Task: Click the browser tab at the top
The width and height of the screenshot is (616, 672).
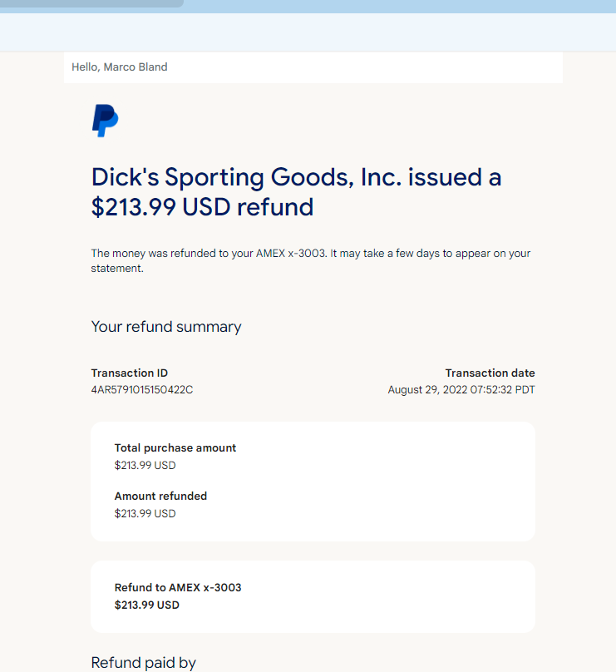Action: click(91, 3)
